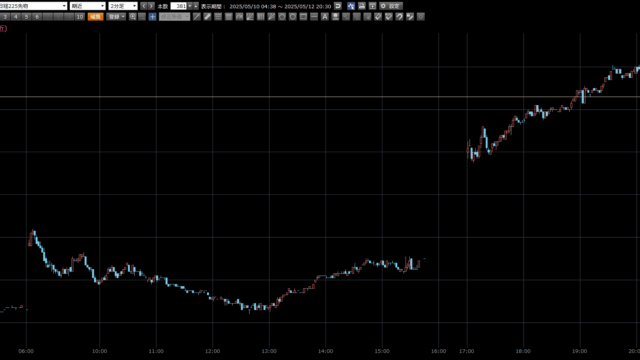Select preset button 4

[16, 17]
